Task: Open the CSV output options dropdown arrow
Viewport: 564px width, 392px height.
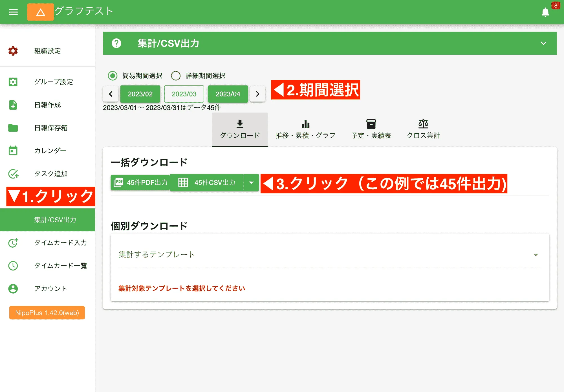Action: point(251,183)
